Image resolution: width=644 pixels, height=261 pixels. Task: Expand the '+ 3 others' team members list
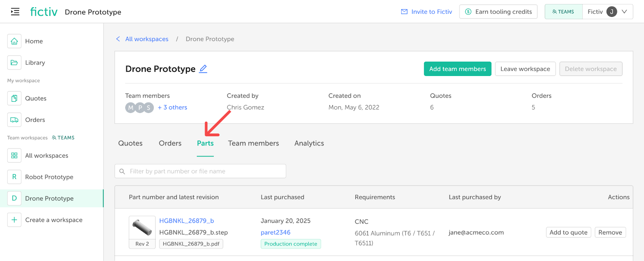pos(172,107)
